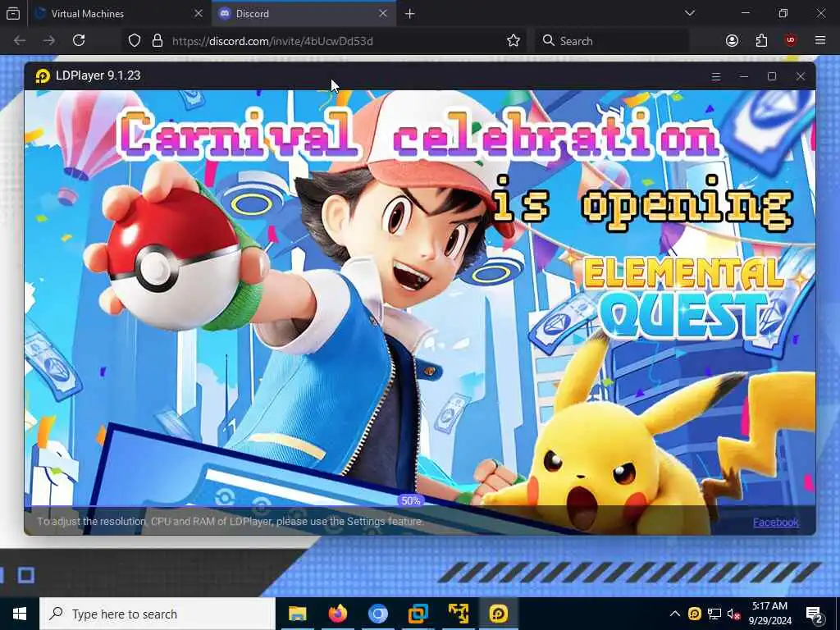The height and width of the screenshot is (630, 840).
Task: Open tracking protection shield icon
Action: tap(135, 41)
